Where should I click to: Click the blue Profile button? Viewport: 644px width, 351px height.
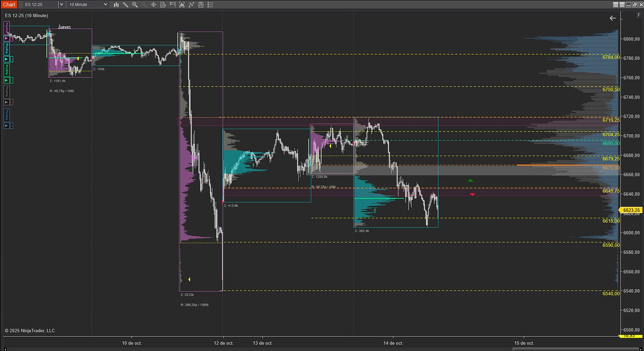pyautogui.click(x=7, y=115)
